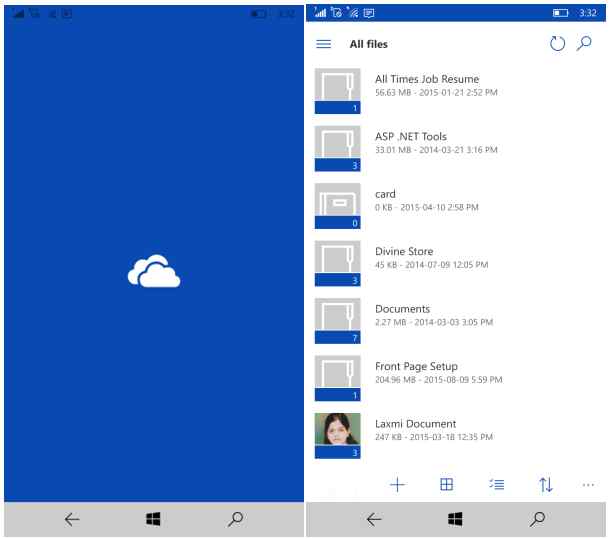The height and width of the screenshot is (539, 610).
Task: Tap the OneDrive cloud logo on splash screen
Action: coord(154,271)
